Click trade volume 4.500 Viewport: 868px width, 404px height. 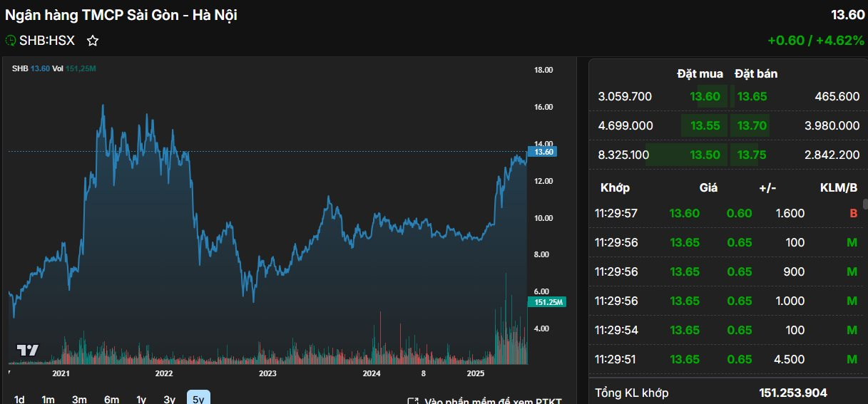790,359
